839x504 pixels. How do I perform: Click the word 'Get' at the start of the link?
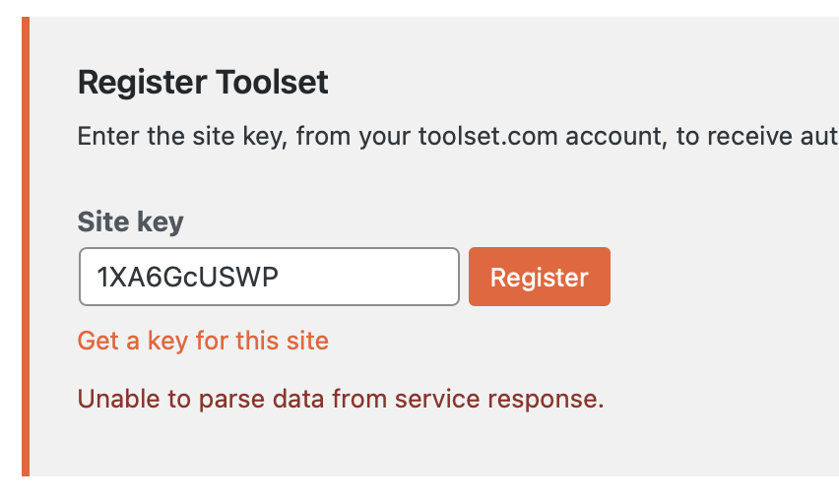[x=97, y=341]
